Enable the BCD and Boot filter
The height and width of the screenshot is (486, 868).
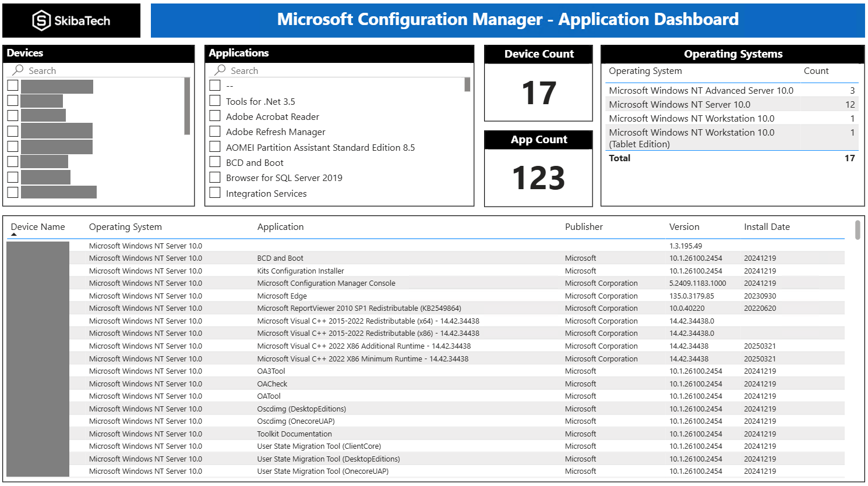coord(214,162)
